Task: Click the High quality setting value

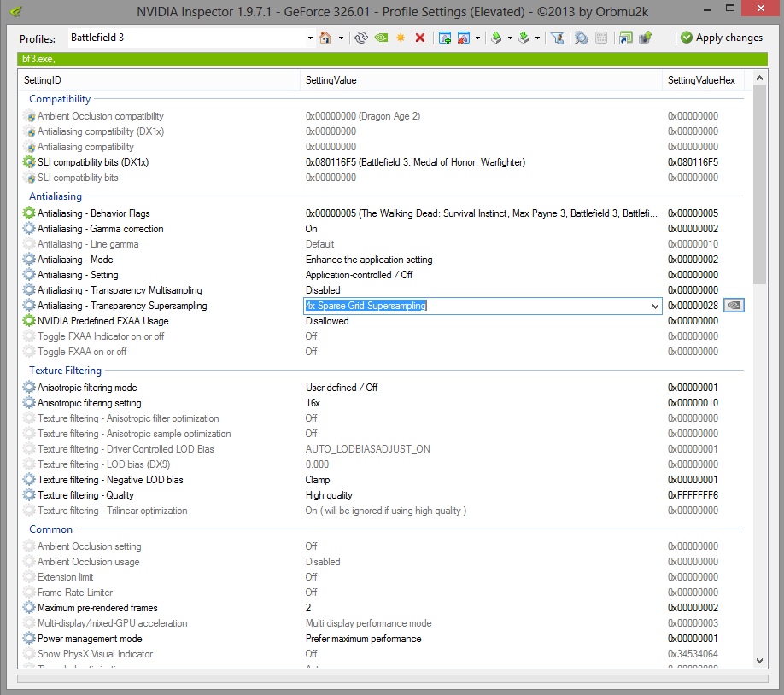Action: pos(329,495)
